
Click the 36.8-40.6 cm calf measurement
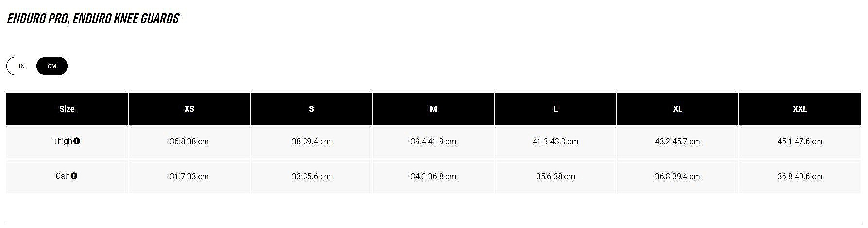[800, 177]
